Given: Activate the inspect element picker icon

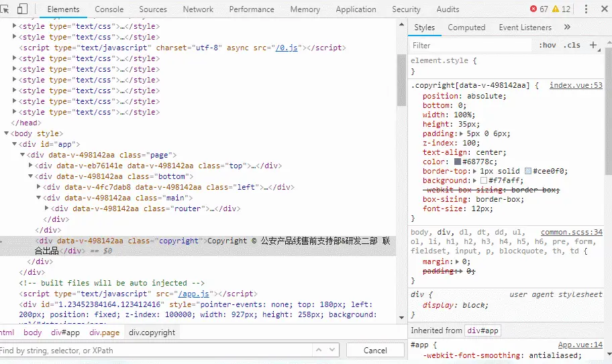Looking at the screenshot, I should pos(4,9).
